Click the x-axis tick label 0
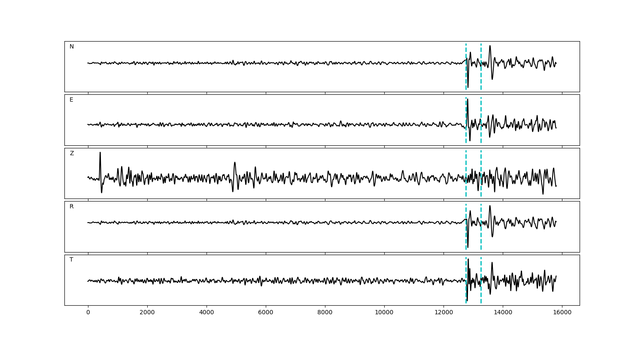 [x=88, y=313]
